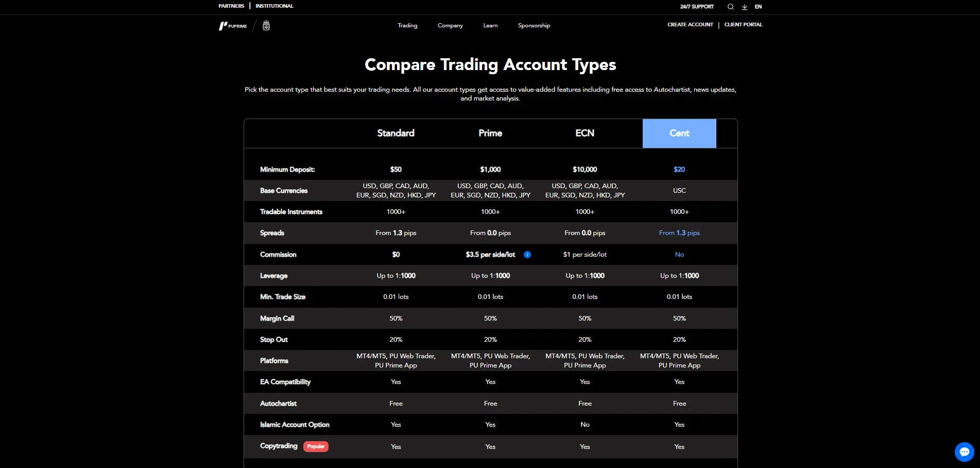Click Prime's 50% margin call value
Image resolution: width=980 pixels, height=468 pixels.
490,319
